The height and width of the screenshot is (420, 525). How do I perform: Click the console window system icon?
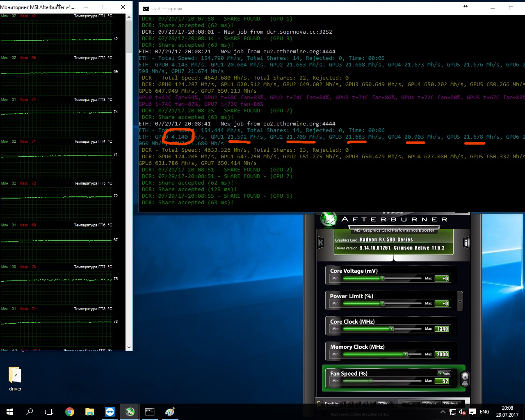pyautogui.click(x=146, y=8)
